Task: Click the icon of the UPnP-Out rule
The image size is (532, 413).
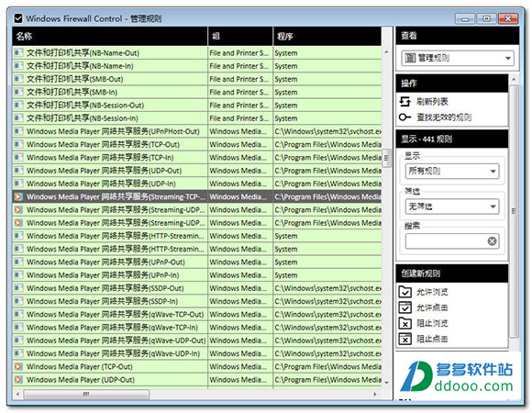Action: tap(18, 262)
